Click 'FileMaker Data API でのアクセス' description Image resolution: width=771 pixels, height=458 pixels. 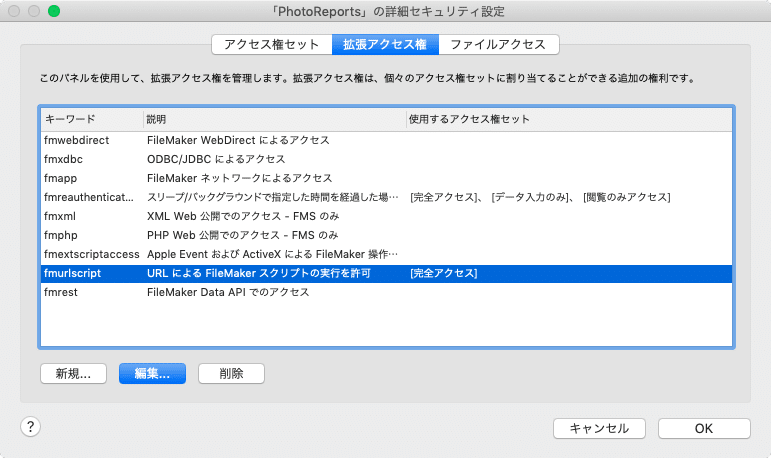click(228, 292)
